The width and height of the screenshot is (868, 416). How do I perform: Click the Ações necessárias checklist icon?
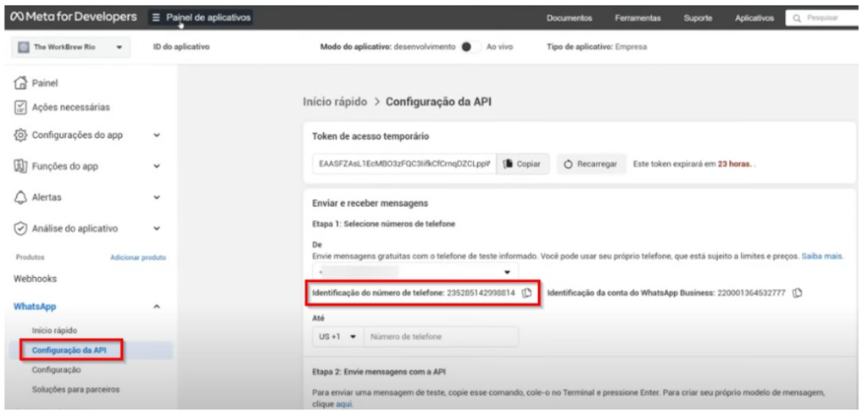[20, 107]
